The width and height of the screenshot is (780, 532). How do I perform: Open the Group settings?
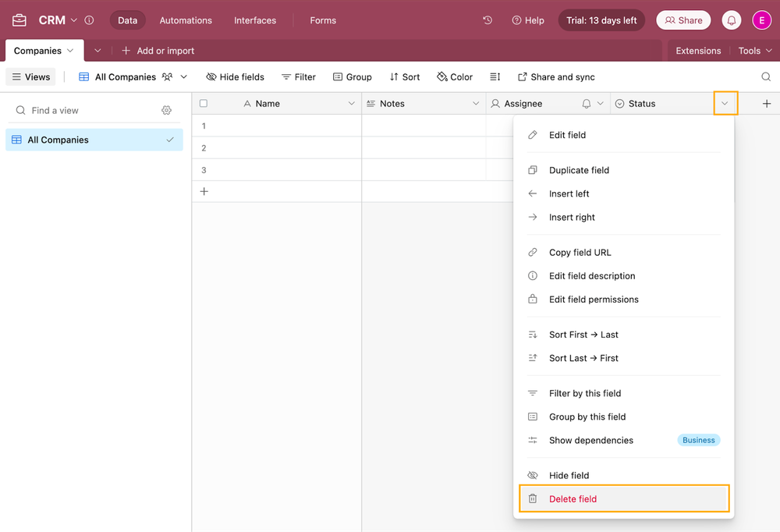pos(352,76)
